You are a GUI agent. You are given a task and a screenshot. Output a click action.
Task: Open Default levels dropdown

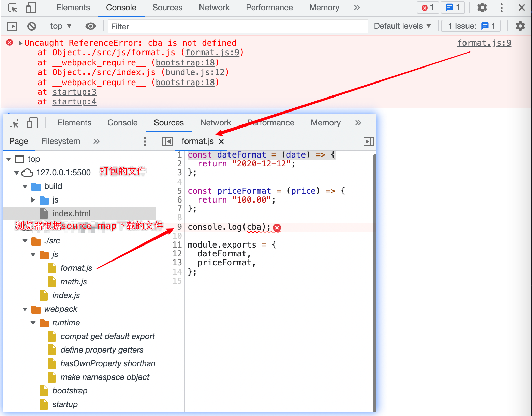tap(402, 26)
